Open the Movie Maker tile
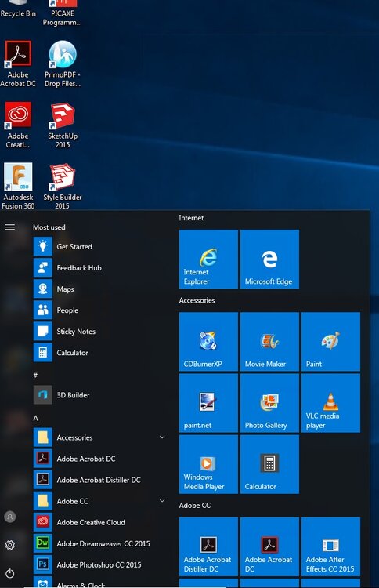The height and width of the screenshot is (588, 379). click(269, 342)
